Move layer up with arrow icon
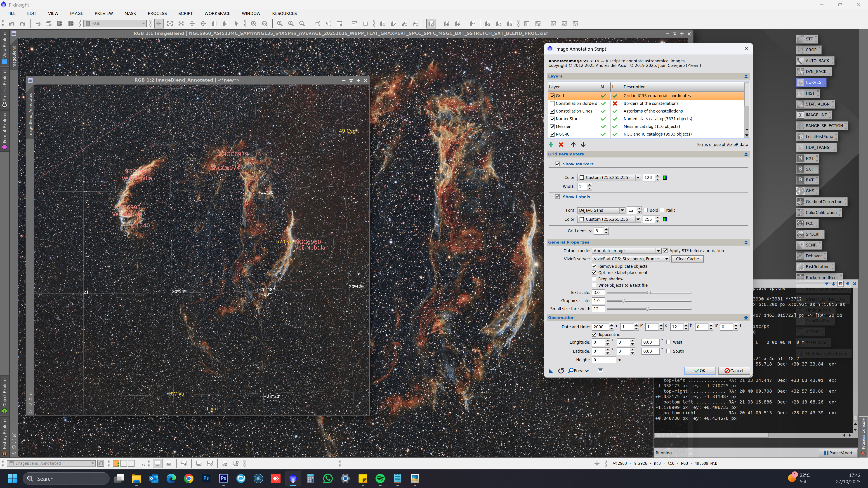 573,145
